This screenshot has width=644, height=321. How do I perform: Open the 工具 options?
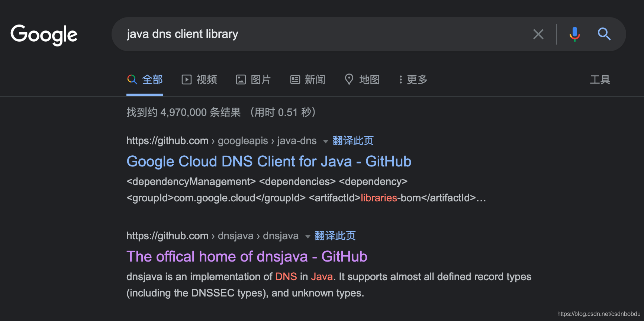click(600, 80)
